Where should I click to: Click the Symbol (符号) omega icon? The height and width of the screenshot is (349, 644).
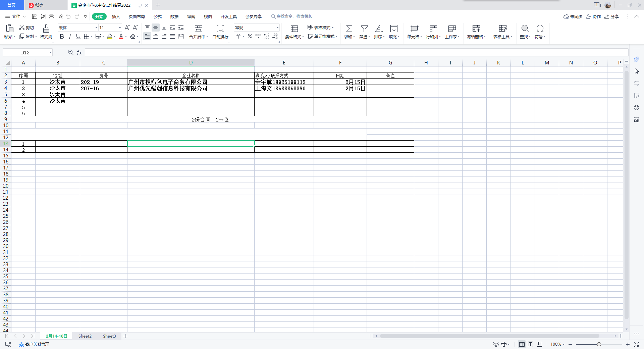540,29
